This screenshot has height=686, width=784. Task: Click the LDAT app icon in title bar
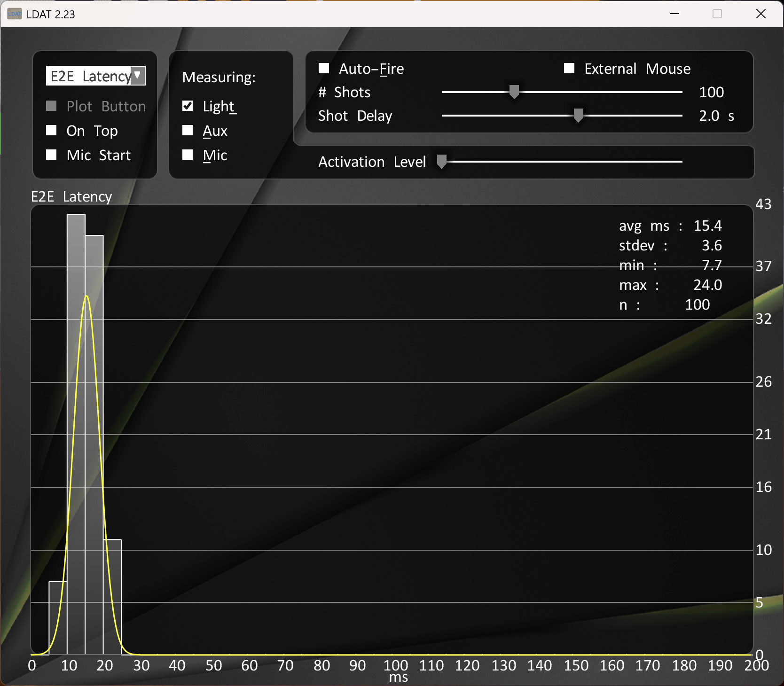[14, 14]
